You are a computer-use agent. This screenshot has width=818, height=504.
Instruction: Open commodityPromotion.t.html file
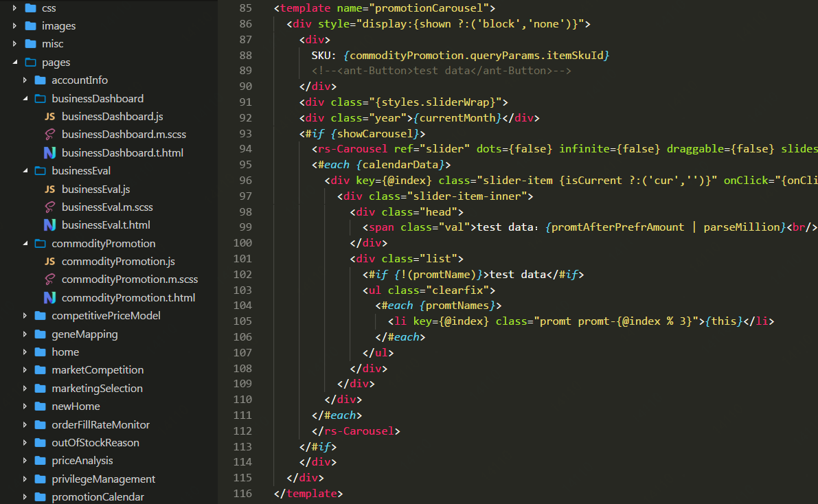(x=128, y=297)
